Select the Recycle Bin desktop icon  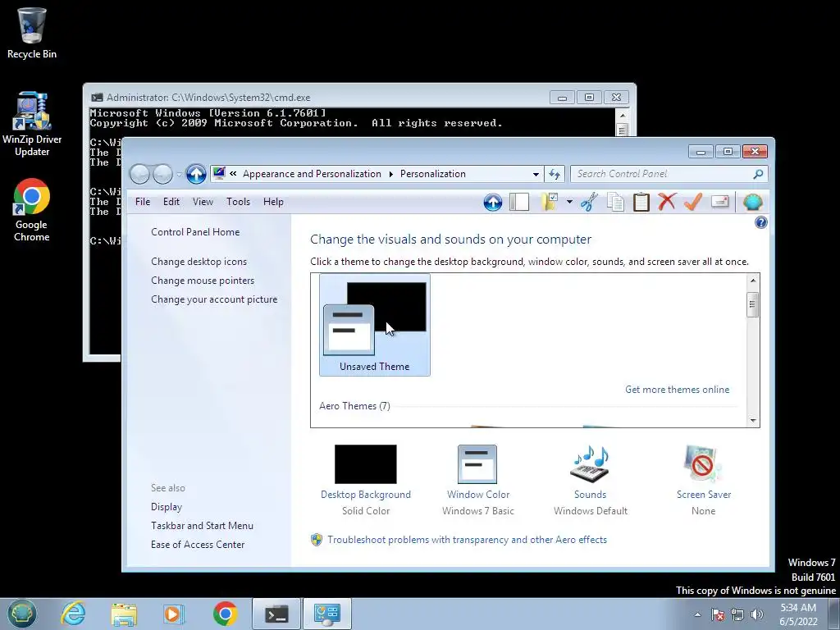pos(32,33)
